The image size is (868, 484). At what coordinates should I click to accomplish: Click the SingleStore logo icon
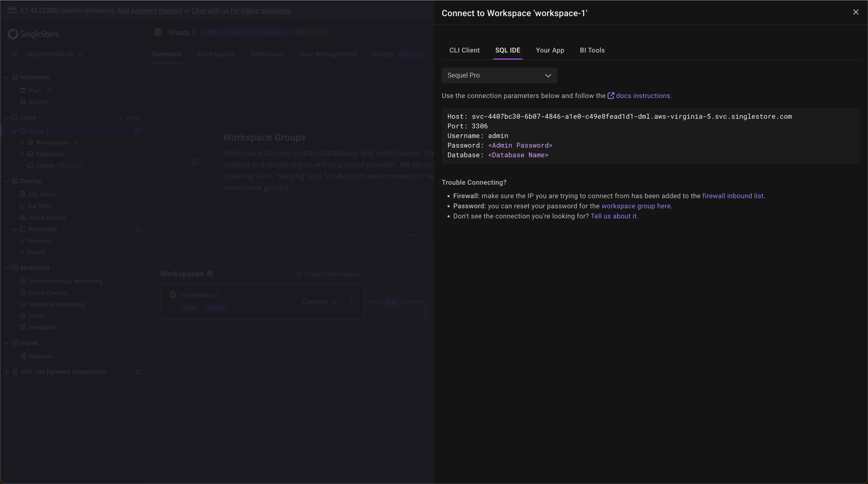point(13,34)
